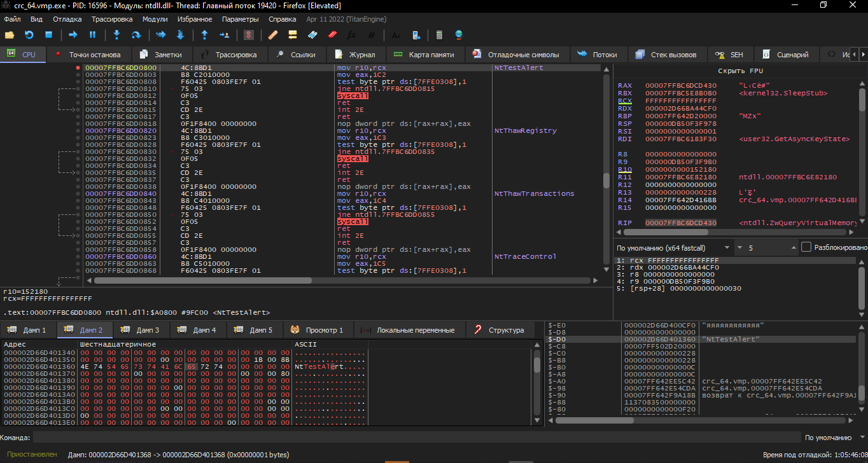This screenshot has width=868, height=463.
Task: Open the Трассировка menu
Action: pyautogui.click(x=112, y=19)
